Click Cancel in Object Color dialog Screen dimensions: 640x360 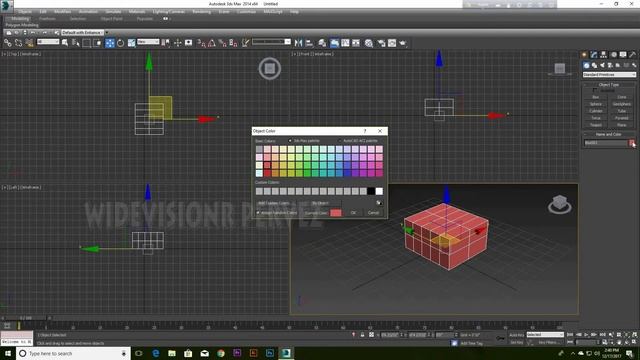(x=373, y=213)
